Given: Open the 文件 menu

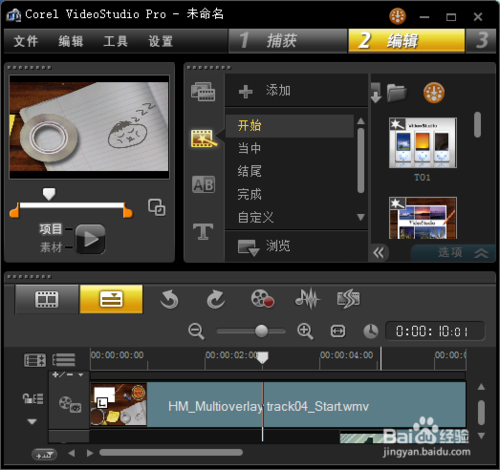Looking at the screenshot, I should pyautogui.click(x=26, y=41).
